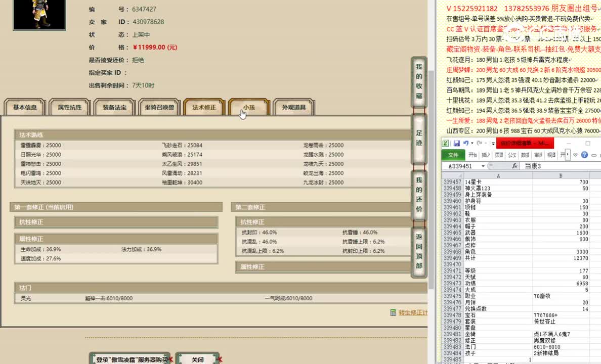Redo an action in Excel

[479, 143]
